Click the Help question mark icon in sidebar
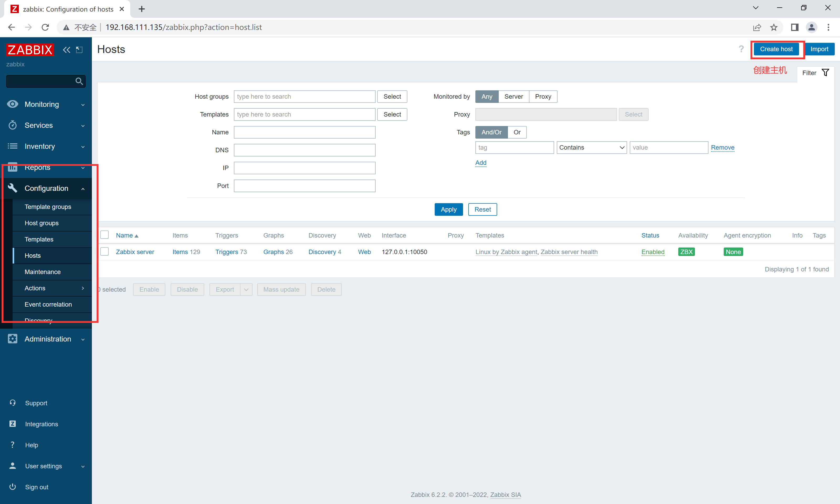 tap(13, 445)
